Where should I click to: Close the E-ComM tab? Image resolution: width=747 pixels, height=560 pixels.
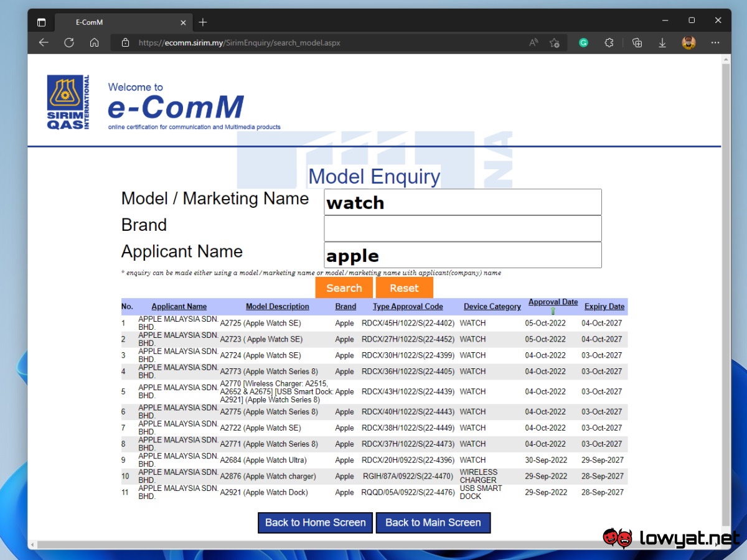[x=184, y=22]
